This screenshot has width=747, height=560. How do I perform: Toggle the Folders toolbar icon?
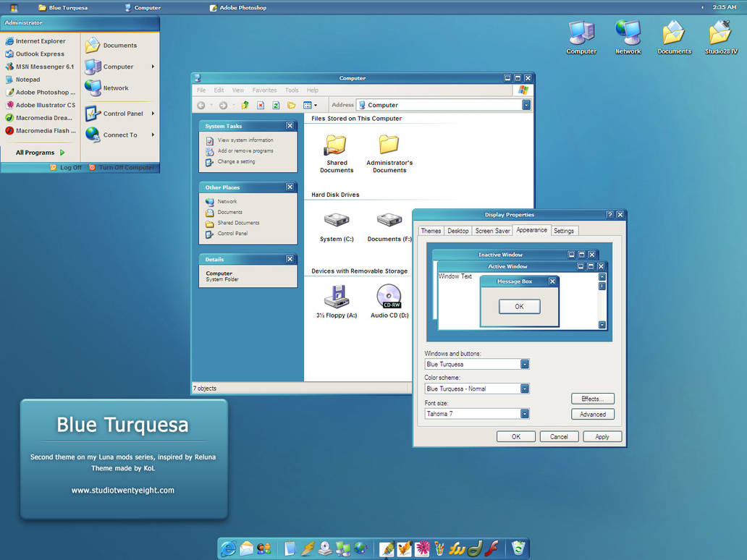[x=292, y=105]
